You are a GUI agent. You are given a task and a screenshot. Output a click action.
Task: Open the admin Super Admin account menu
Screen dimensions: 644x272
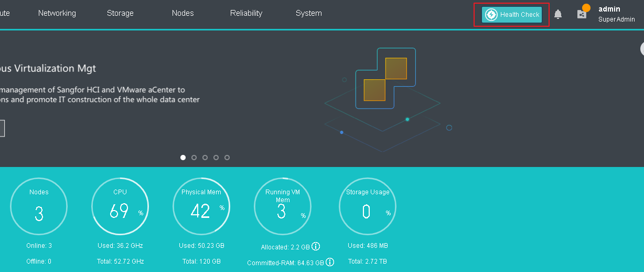(616, 14)
